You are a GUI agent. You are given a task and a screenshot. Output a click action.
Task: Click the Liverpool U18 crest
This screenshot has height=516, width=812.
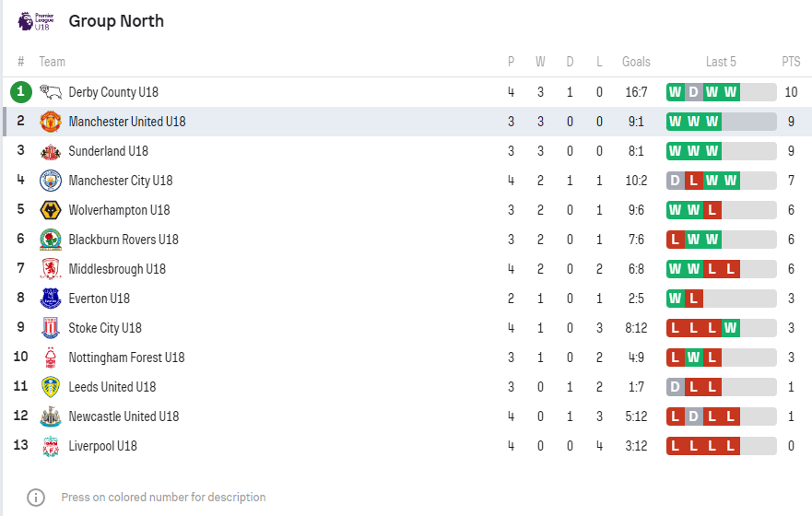coord(51,446)
